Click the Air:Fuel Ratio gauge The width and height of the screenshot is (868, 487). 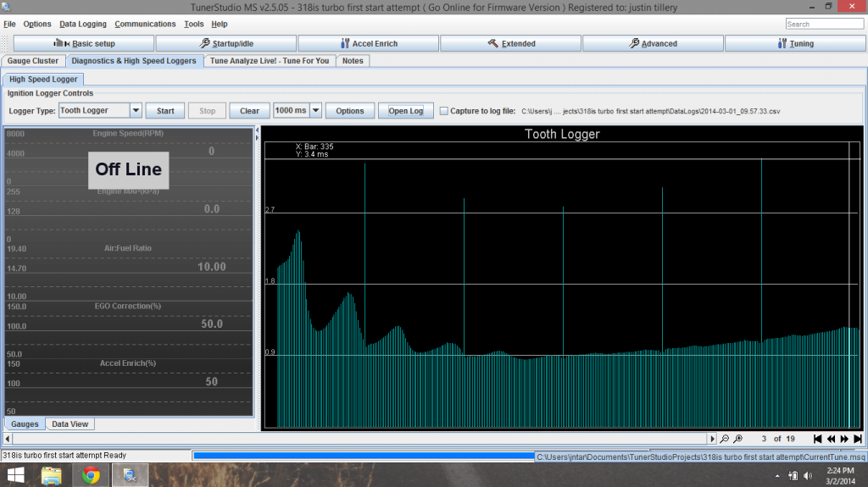[129, 272]
